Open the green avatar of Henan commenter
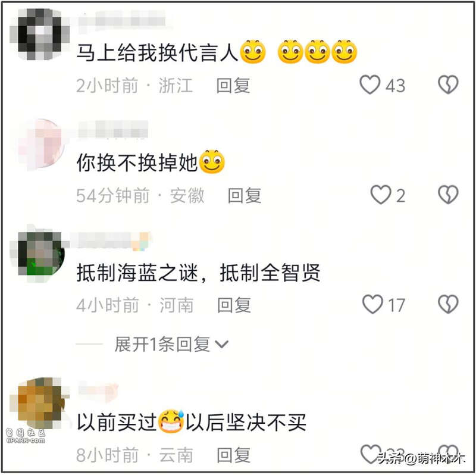Image resolution: width=476 pixels, height=475 pixels. (40, 254)
